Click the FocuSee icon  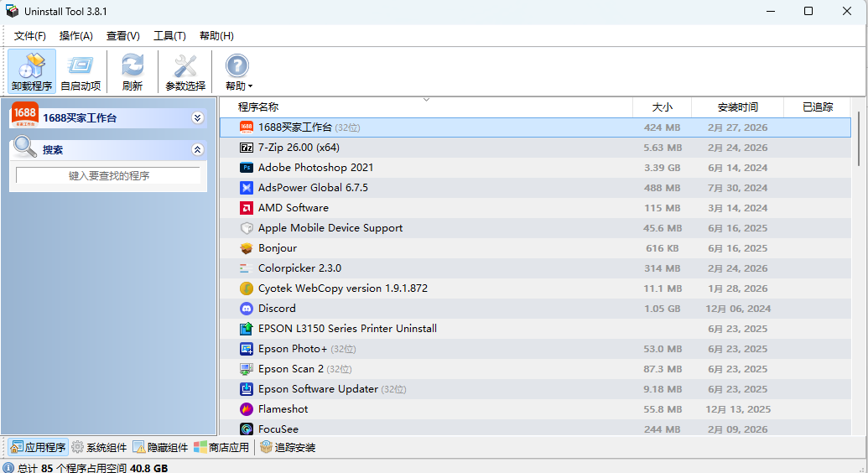click(x=247, y=429)
